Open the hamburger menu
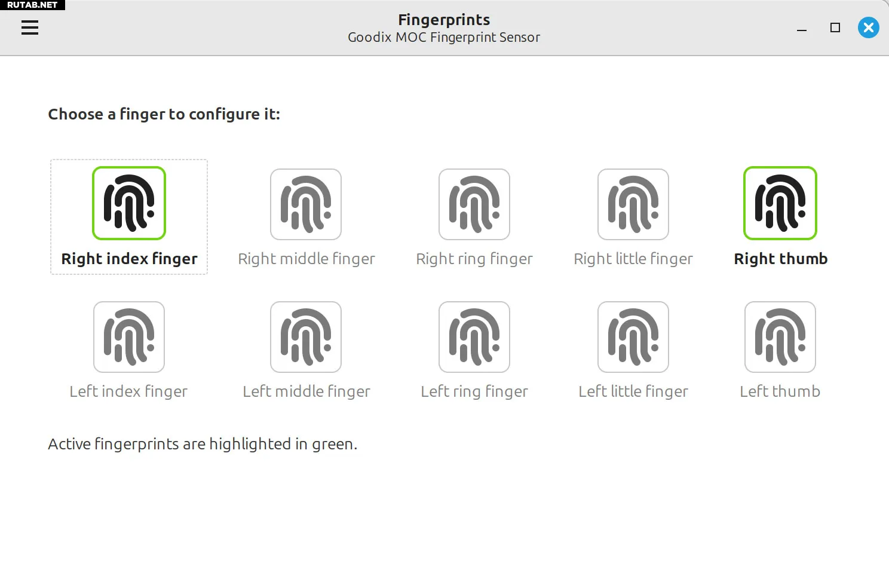 30,27
